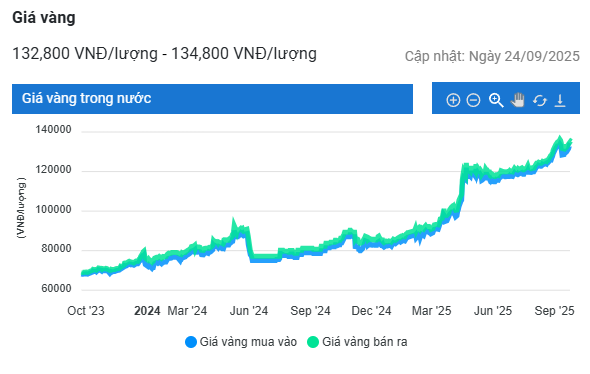
Task: Click the September 2025 chart peak
Action: 560,137
